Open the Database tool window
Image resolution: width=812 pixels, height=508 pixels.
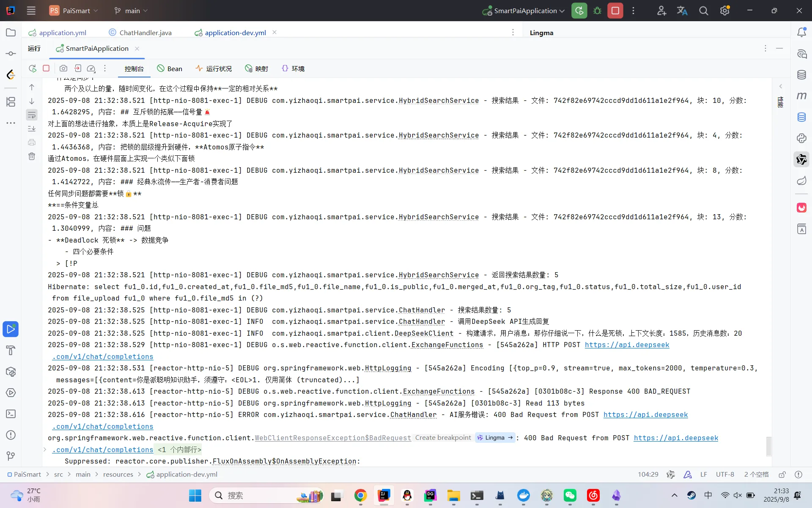pos(801,75)
